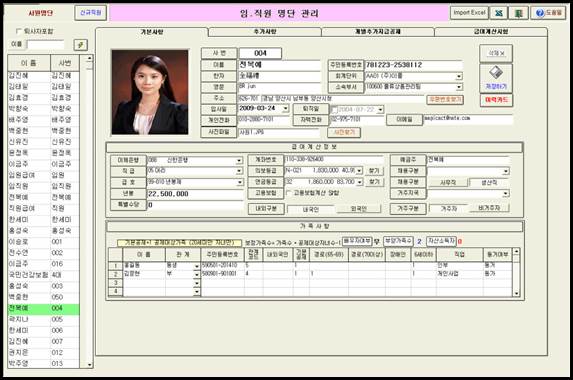Click the Excel export icon
The width and height of the screenshot is (573, 380).
tap(498, 13)
